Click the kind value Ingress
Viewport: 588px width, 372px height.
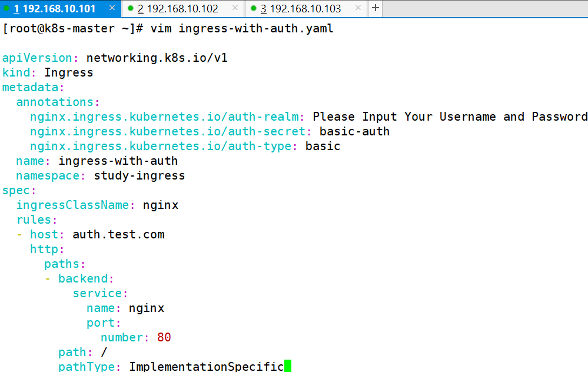click(69, 73)
